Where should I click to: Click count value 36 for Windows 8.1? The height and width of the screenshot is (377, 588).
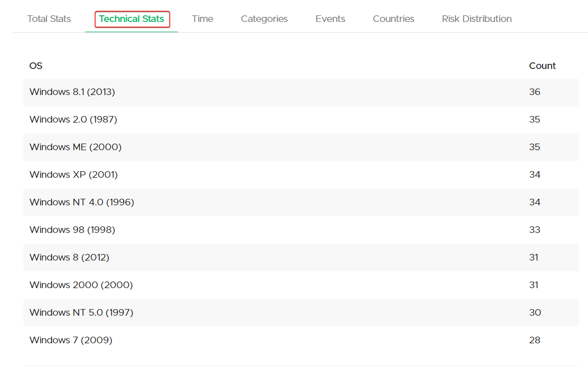[x=535, y=92]
